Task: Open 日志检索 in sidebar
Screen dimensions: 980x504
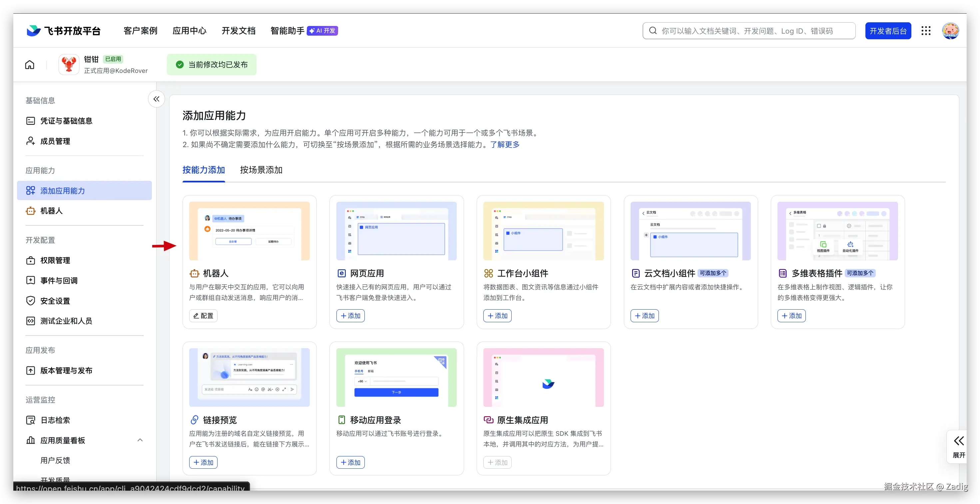Action: click(55, 420)
